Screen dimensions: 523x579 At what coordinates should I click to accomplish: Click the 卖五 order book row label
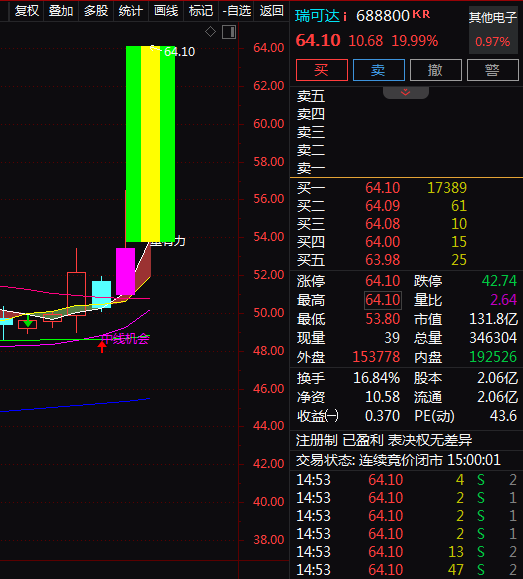[311, 96]
